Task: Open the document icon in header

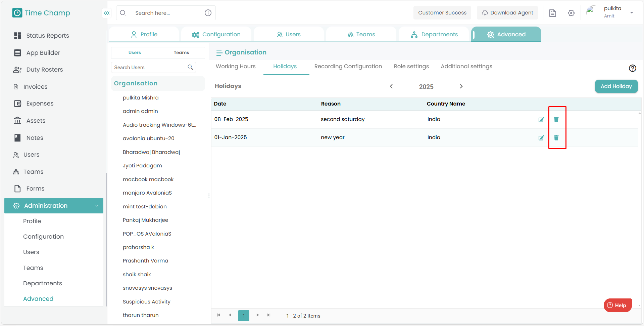Action: 552,13
